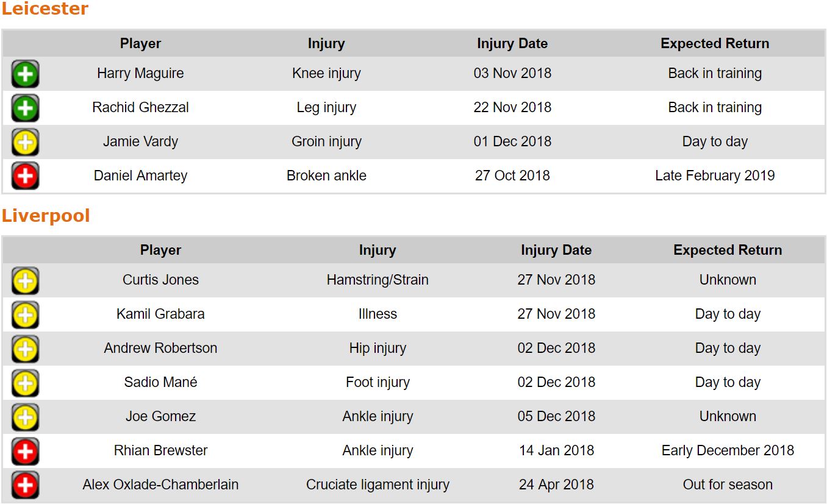Open the Leicester team heading

tap(45, 9)
